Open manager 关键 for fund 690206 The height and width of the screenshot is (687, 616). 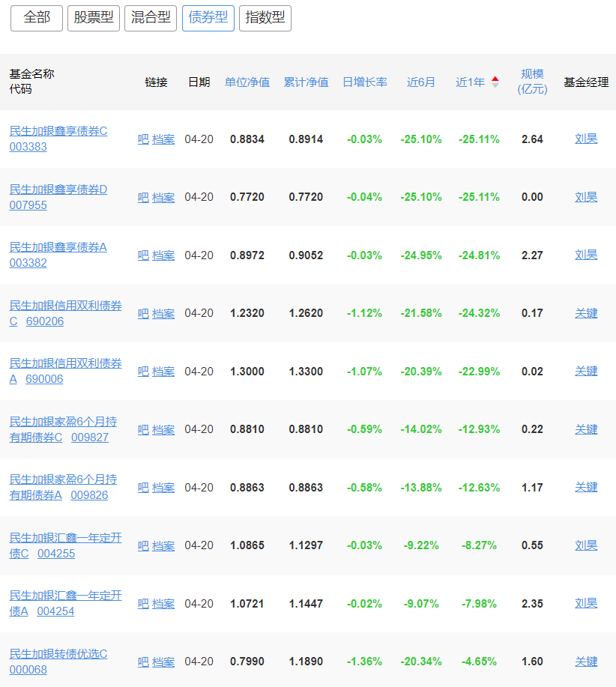pyautogui.click(x=586, y=313)
